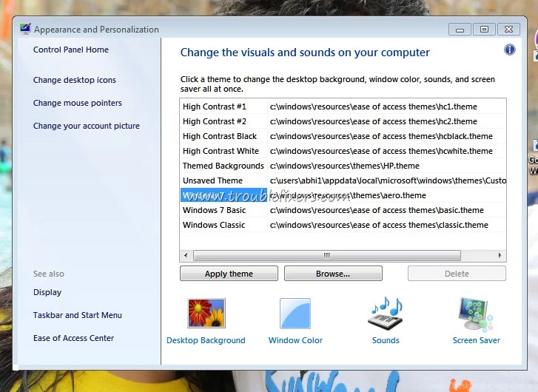The width and height of the screenshot is (538, 392).
Task: Open the Display link
Action: tap(47, 292)
